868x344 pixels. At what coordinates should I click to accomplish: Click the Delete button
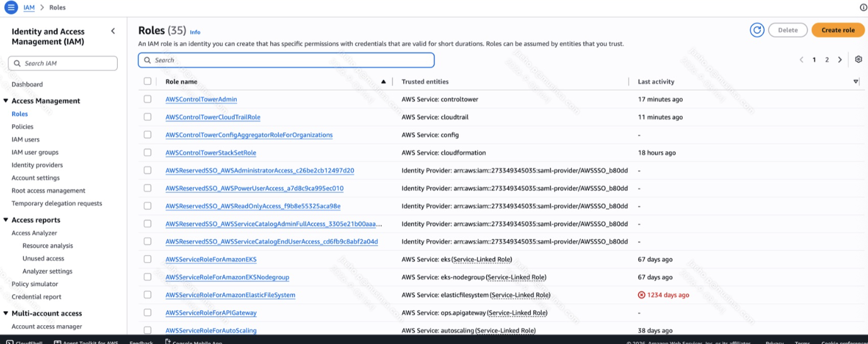tap(787, 30)
